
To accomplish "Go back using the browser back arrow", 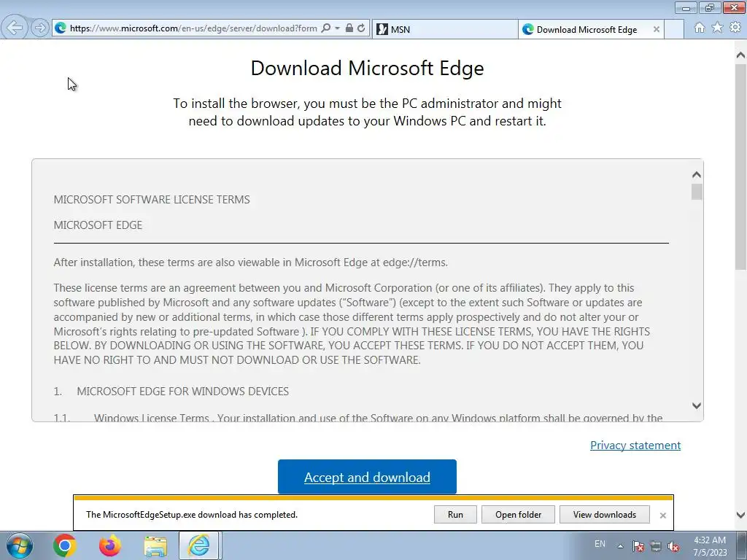I will (x=15, y=28).
